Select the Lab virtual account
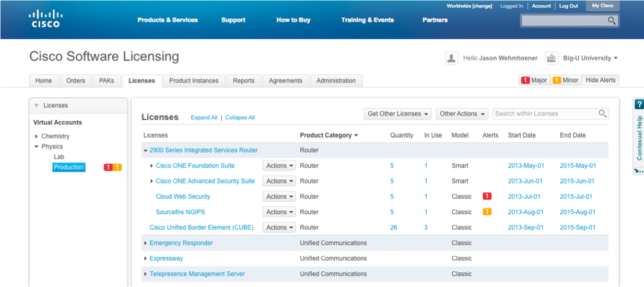Viewport: 644px width, 287px height. 59,157
